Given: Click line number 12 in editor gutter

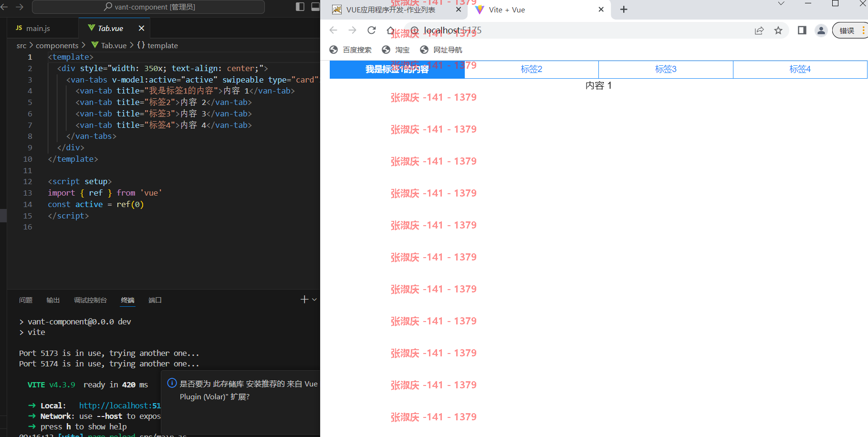Looking at the screenshot, I should (28, 181).
